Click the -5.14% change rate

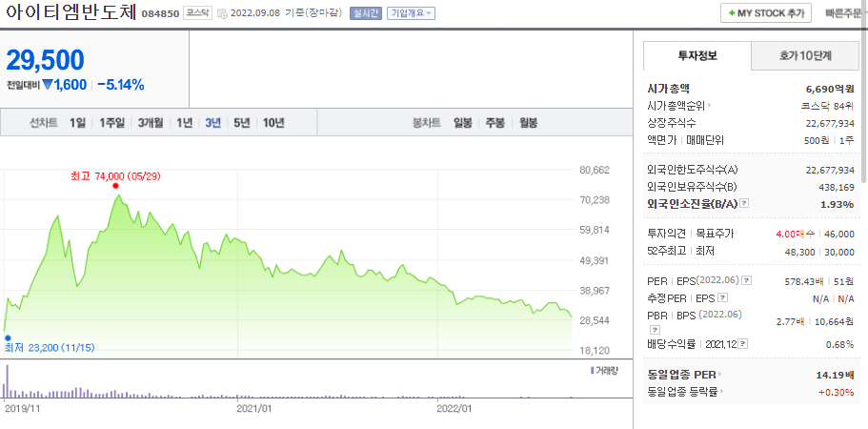point(121,85)
